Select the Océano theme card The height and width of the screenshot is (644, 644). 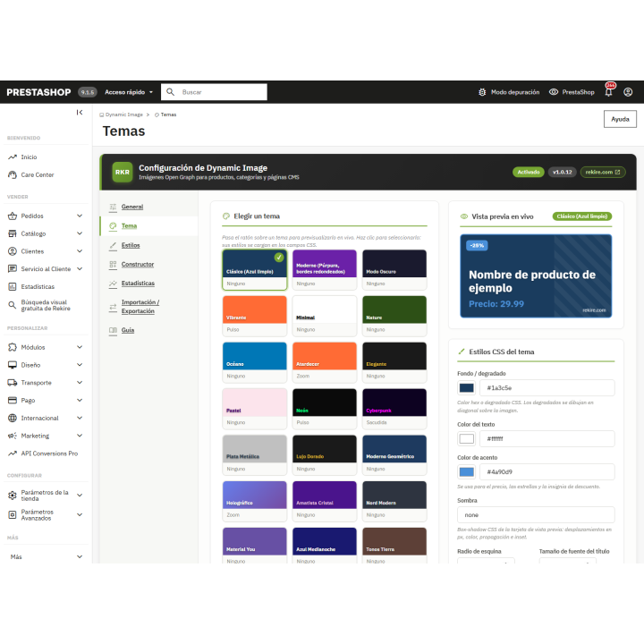[255, 362]
